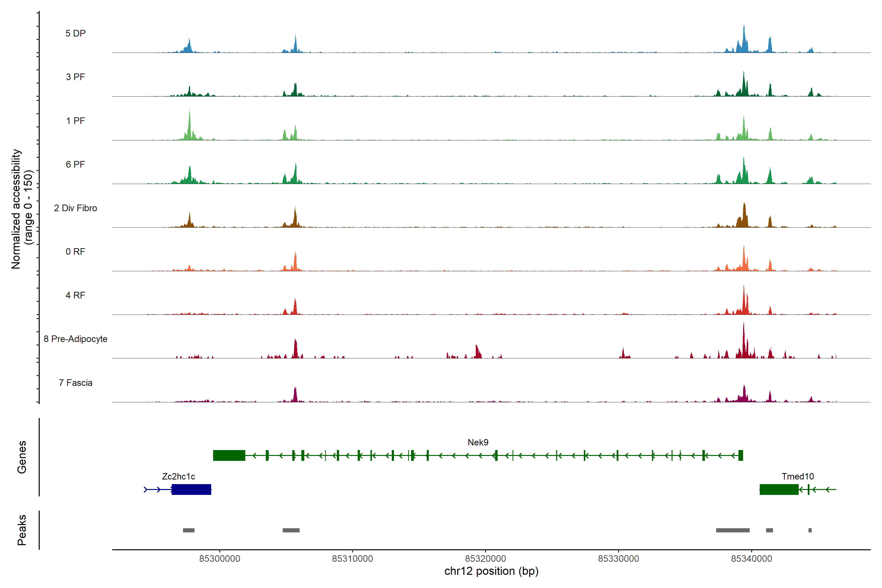Click the 2 Div Fibro label
Image resolution: width=882 pixels, height=588 pixels.
[75, 208]
